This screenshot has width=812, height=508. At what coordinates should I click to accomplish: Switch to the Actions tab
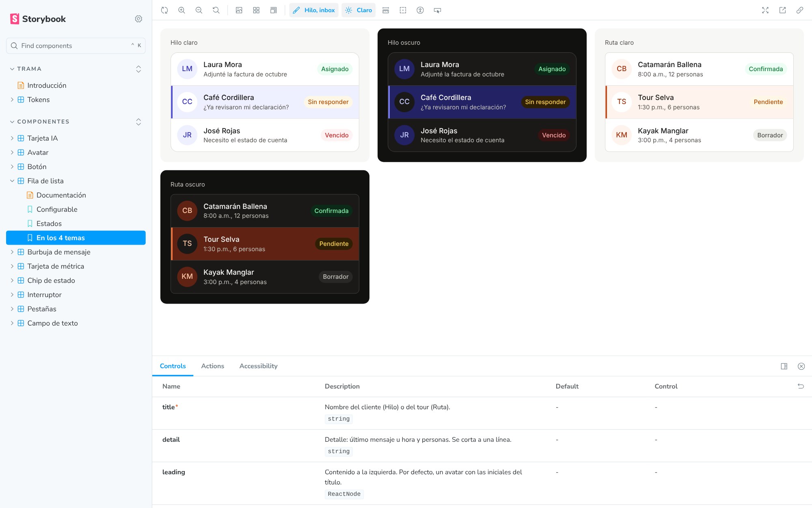(213, 366)
